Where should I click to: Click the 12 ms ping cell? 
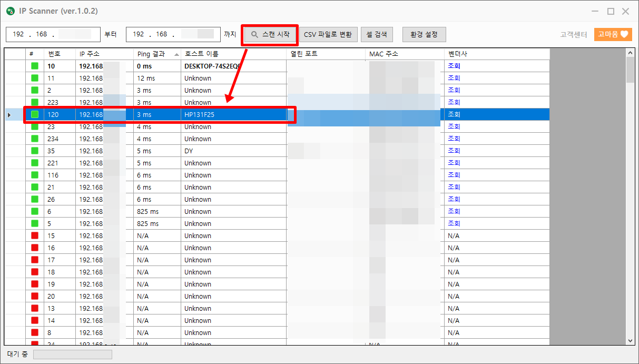point(158,78)
